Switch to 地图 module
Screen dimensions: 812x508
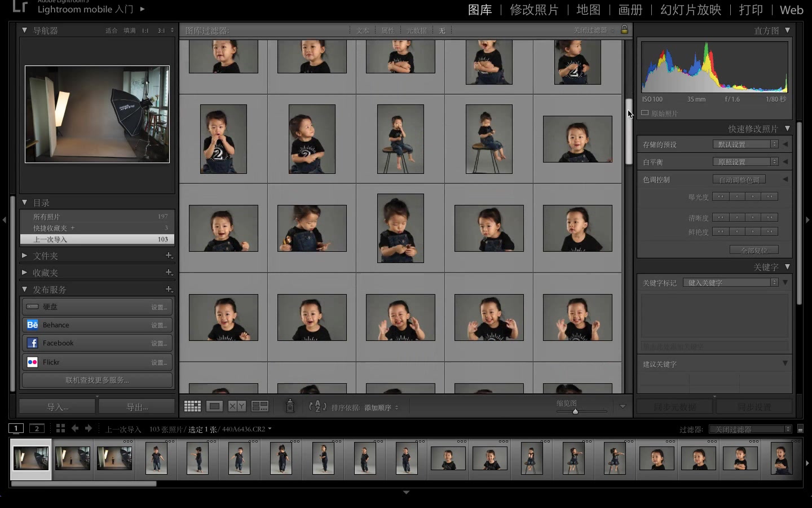point(588,10)
